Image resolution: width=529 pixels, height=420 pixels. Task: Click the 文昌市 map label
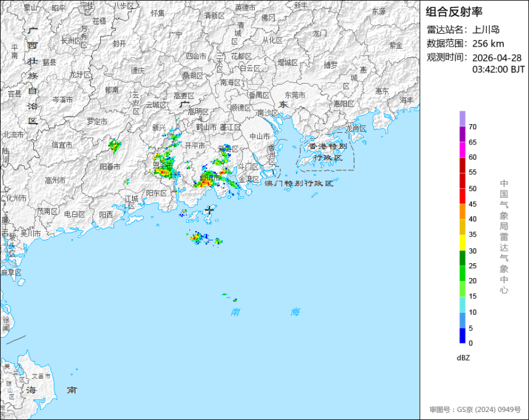pyautogui.click(x=41, y=376)
